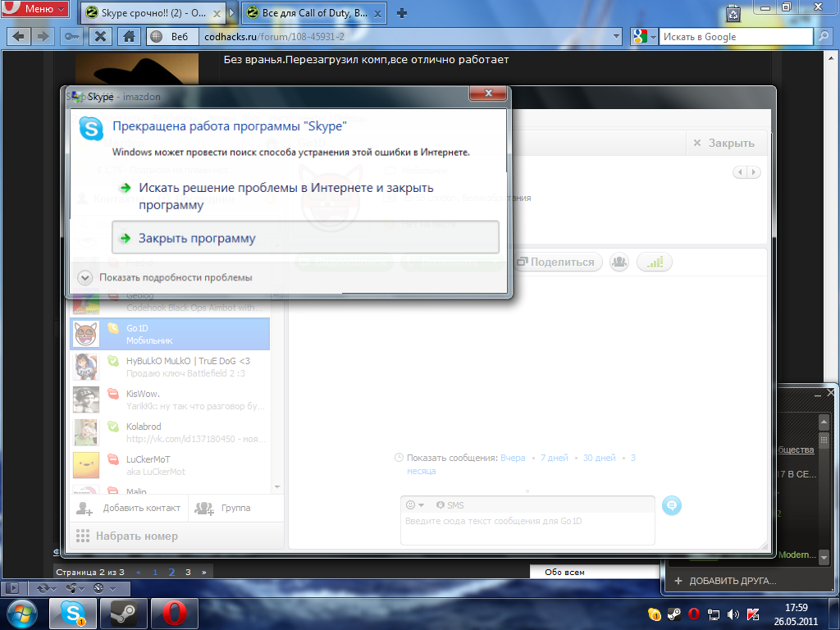Image resolution: width=840 pixels, height=630 pixels.
Task: Click the Opera back navigation arrow
Action: pos(19,36)
